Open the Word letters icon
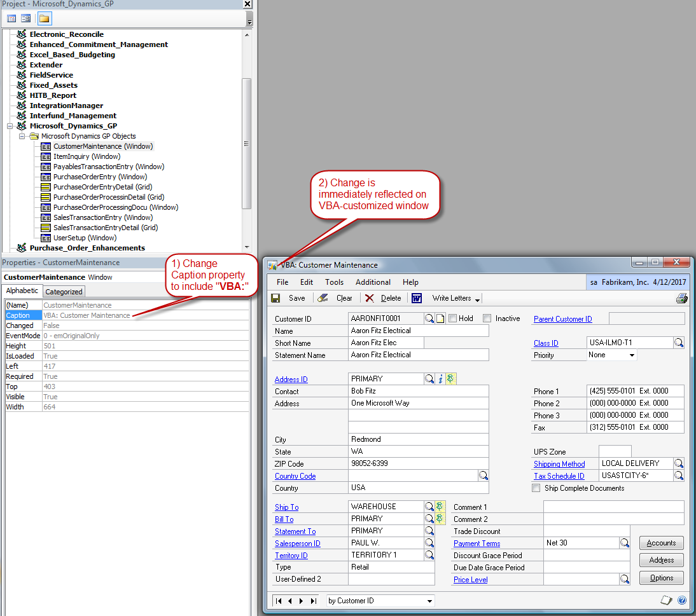 pos(417,299)
